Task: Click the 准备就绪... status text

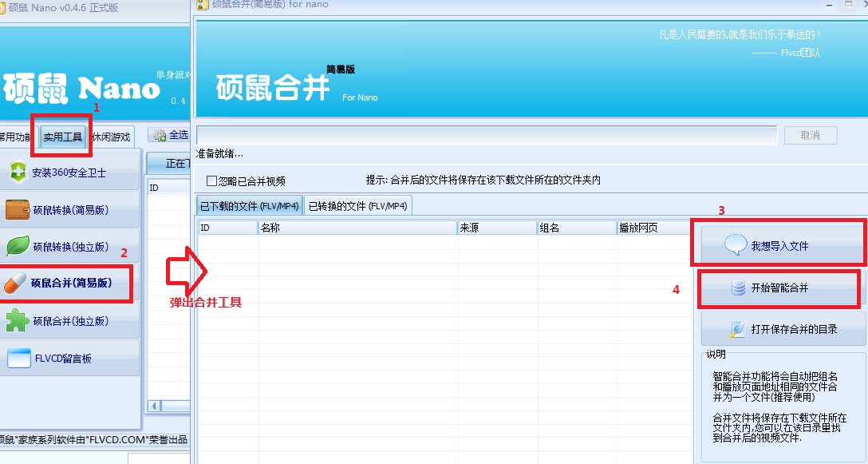Action: [x=219, y=153]
